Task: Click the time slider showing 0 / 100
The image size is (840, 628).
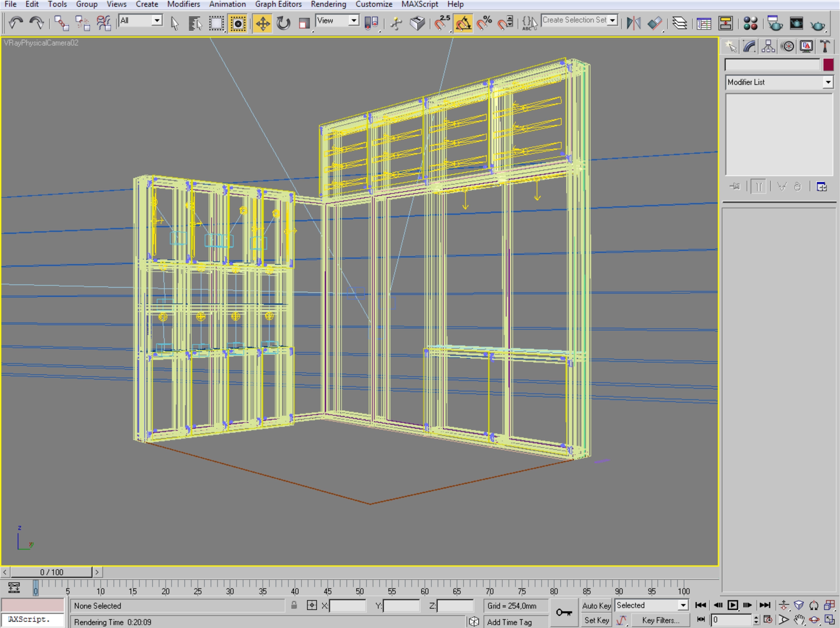Action: (x=51, y=572)
